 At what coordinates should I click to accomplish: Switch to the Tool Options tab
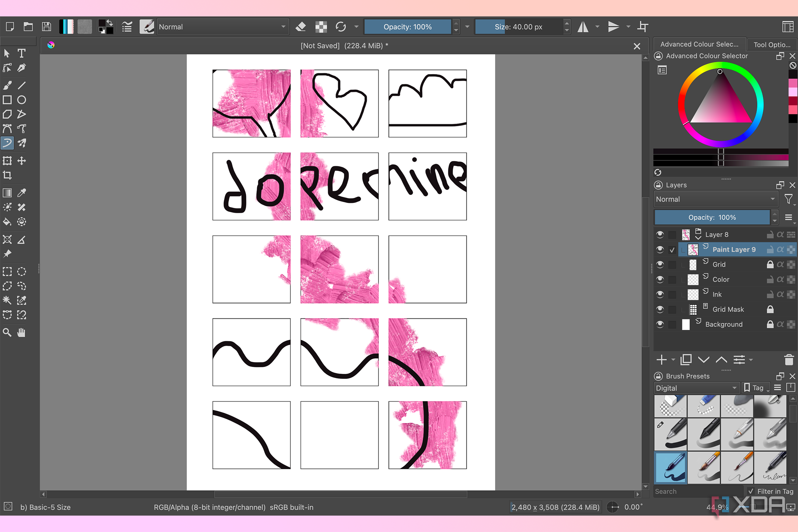(772, 44)
